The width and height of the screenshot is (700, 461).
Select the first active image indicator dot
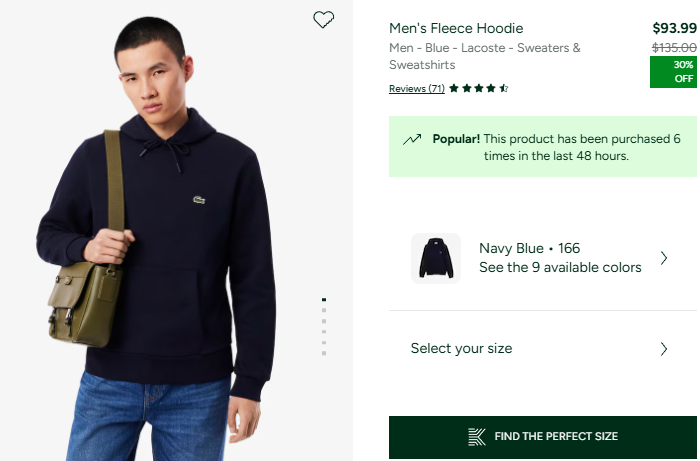(324, 299)
